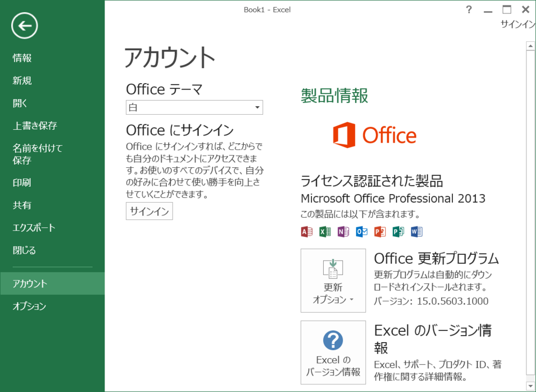Maximize the Excel window
536x392 pixels.
507,10
